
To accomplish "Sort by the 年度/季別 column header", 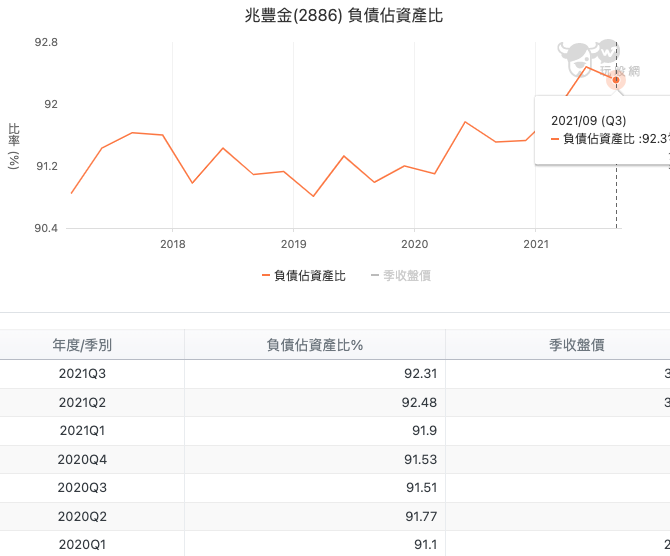I will point(82,345).
